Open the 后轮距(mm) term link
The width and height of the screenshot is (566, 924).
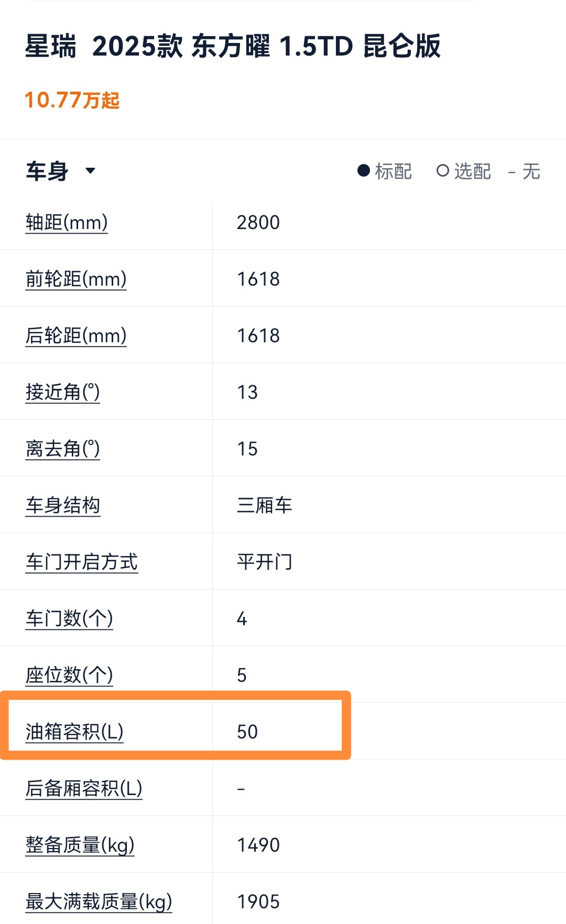coord(76,335)
